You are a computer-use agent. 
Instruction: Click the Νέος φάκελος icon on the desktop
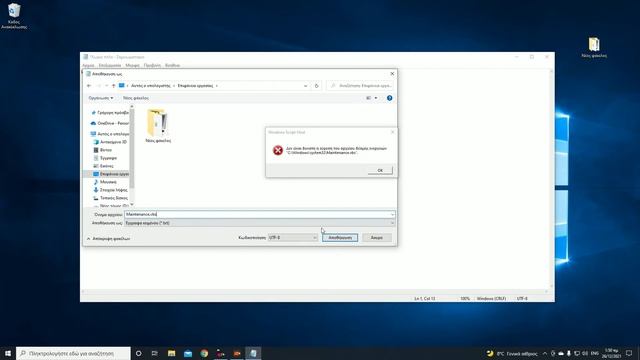pyautogui.click(x=594, y=47)
